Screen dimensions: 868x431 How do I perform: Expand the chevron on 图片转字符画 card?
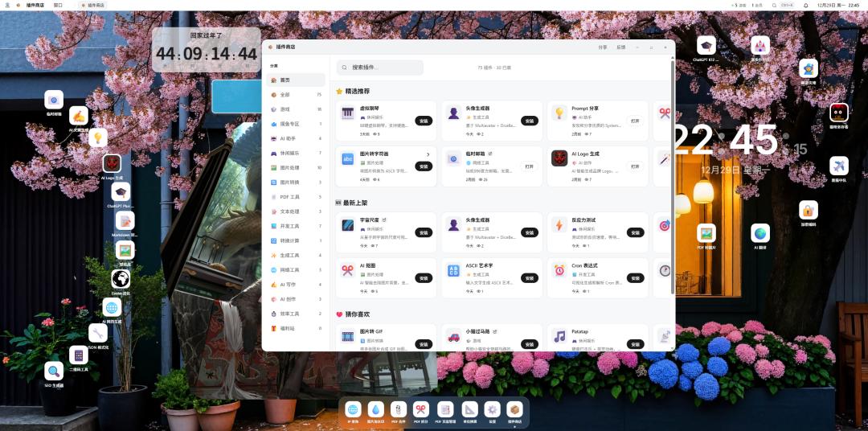pyautogui.click(x=428, y=154)
